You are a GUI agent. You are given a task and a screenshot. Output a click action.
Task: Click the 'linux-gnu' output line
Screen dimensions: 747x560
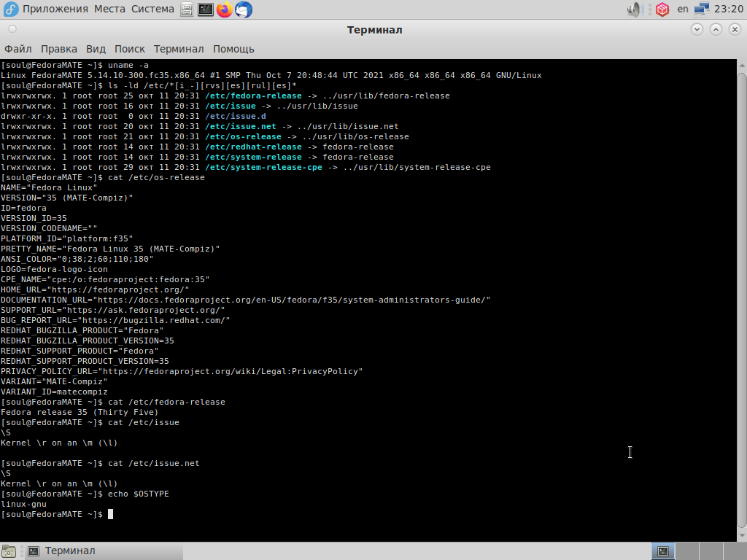23,505
